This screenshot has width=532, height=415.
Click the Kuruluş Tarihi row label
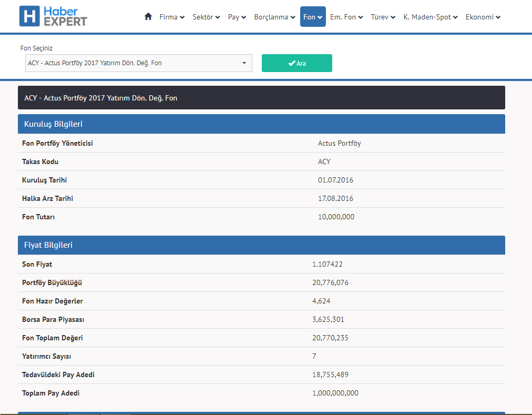pos(45,180)
